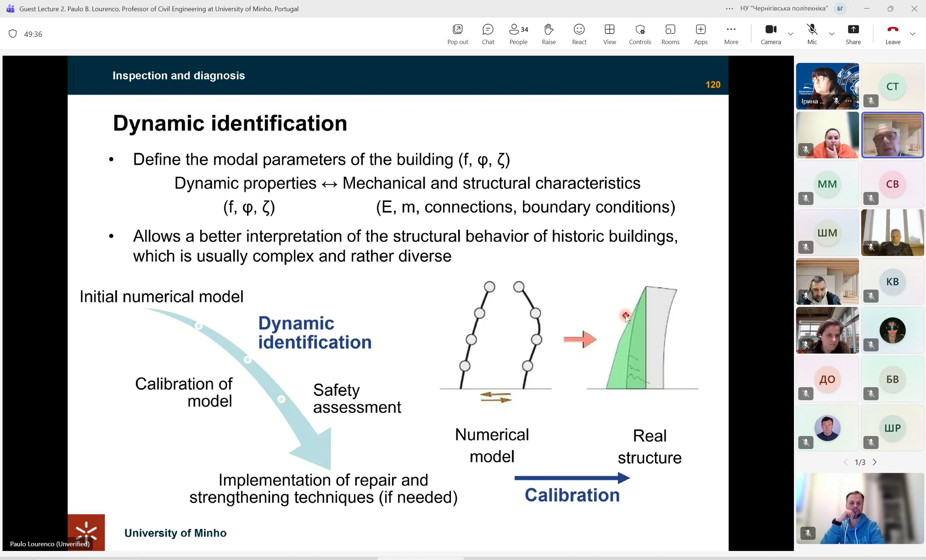Open the title bar settings ellipsis menu

tap(730, 9)
